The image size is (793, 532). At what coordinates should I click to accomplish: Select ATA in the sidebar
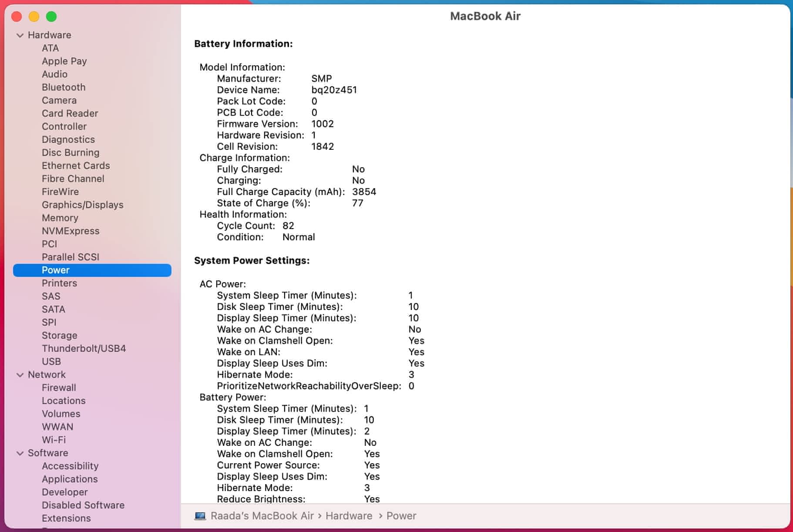(50, 48)
